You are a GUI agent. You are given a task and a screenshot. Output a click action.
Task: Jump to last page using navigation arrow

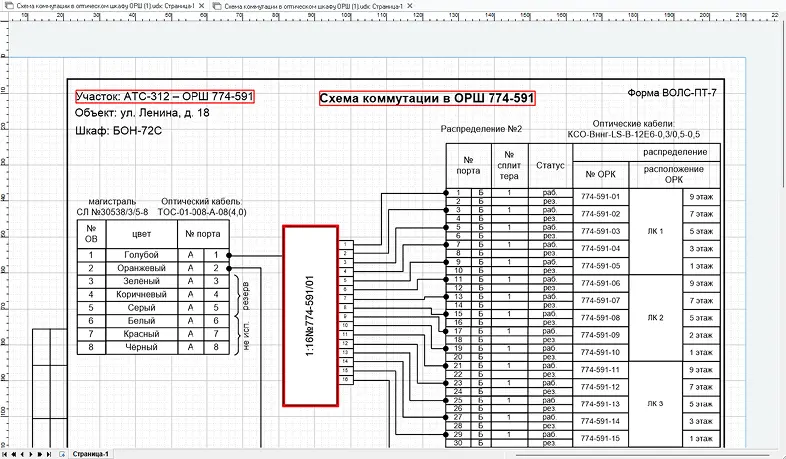point(51,453)
